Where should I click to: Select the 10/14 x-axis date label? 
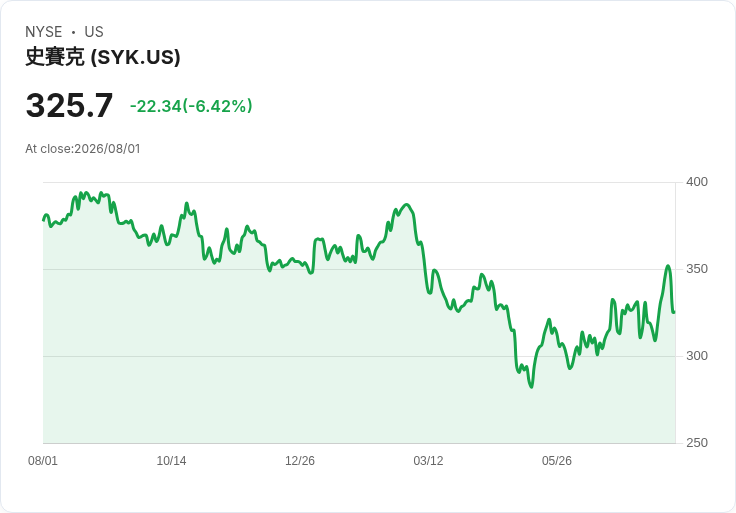coord(171,461)
